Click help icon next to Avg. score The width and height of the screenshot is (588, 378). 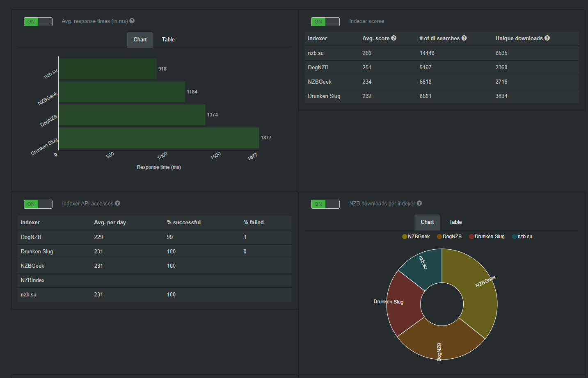pos(394,38)
